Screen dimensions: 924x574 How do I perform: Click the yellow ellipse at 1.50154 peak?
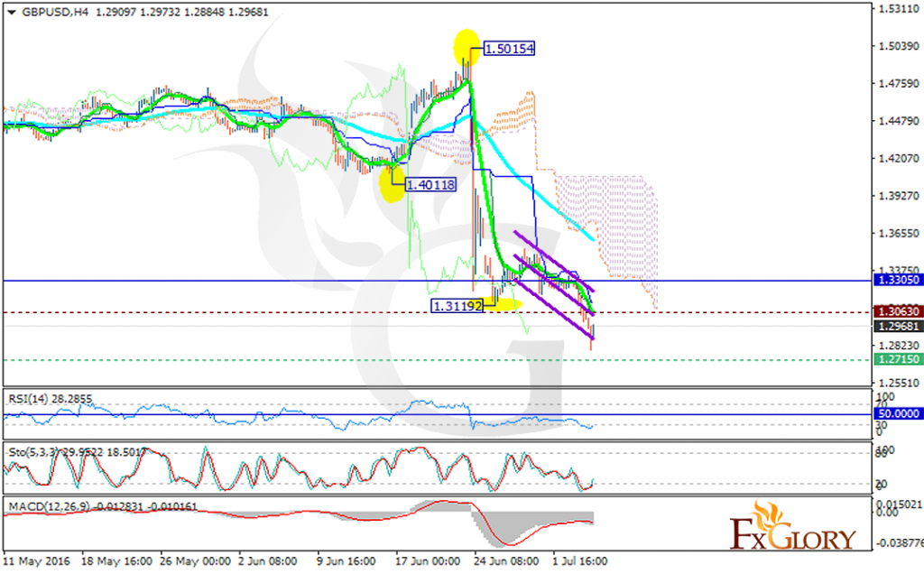click(467, 47)
